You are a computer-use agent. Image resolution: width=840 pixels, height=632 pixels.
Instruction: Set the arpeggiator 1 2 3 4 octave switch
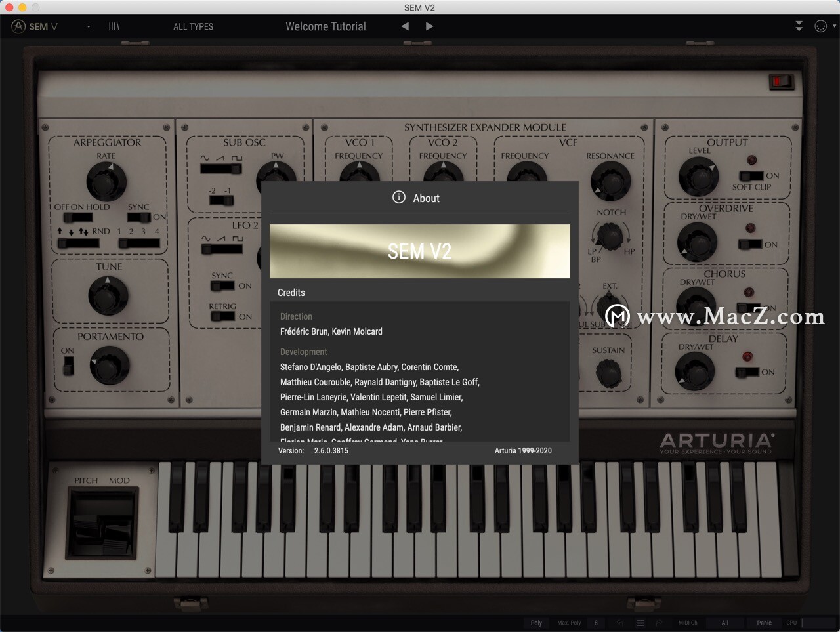(x=138, y=243)
